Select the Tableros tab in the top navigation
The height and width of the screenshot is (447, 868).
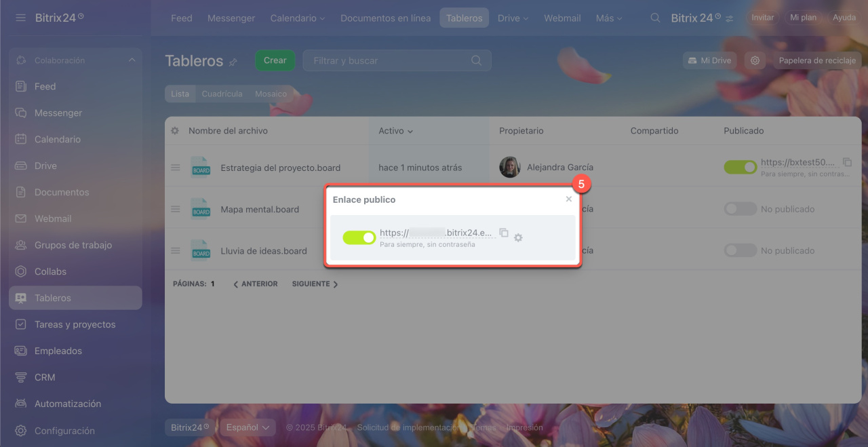tap(465, 18)
